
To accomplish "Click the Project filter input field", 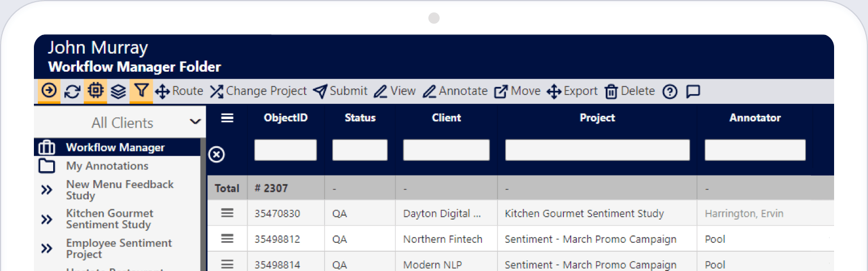I will [x=597, y=150].
